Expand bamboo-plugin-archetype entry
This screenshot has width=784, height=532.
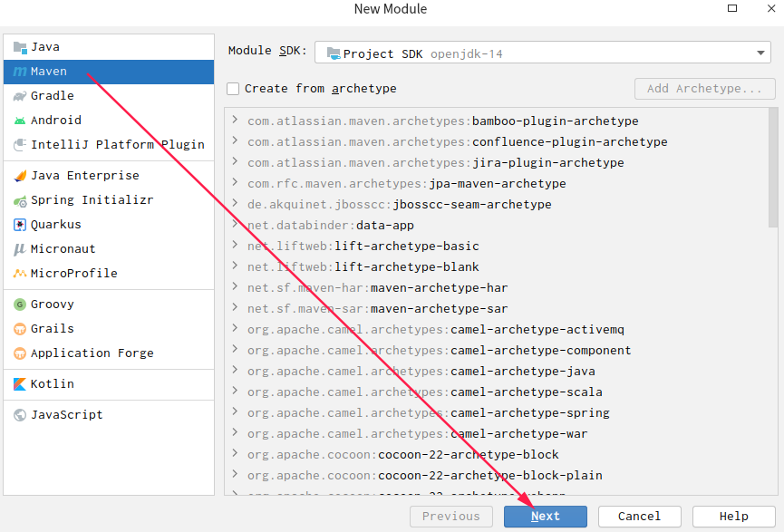pyautogui.click(x=235, y=120)
